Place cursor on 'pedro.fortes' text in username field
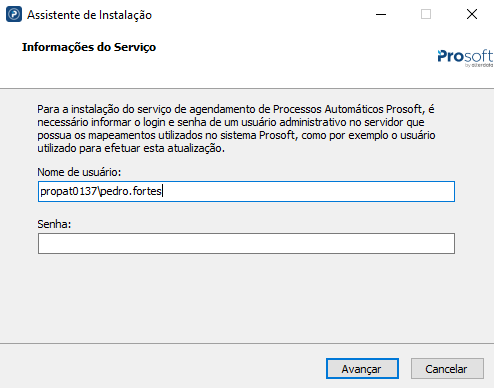The image size is (494, 388). [x=131, y=191]
